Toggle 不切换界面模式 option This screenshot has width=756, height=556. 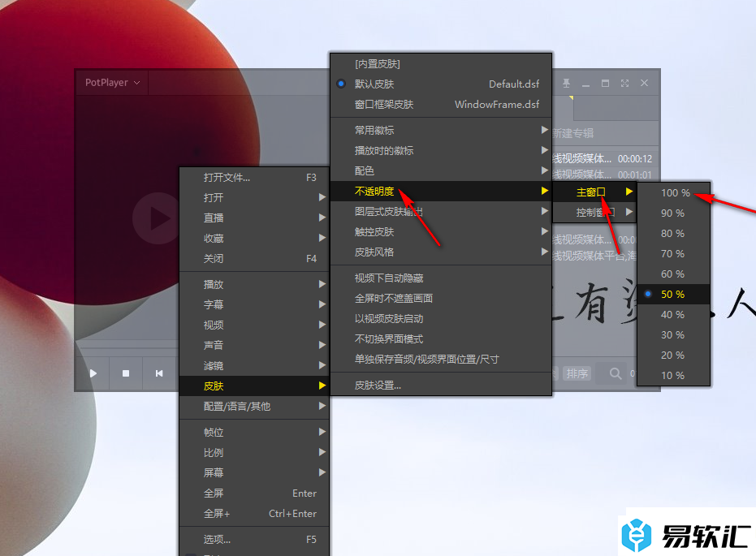[x=441, y=338]
